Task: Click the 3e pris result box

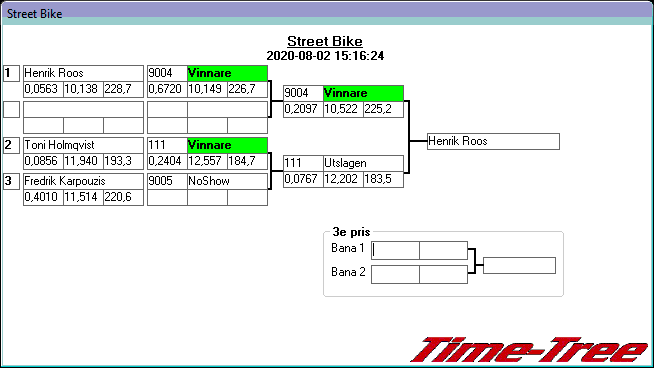Action: (x=519, y=265)
